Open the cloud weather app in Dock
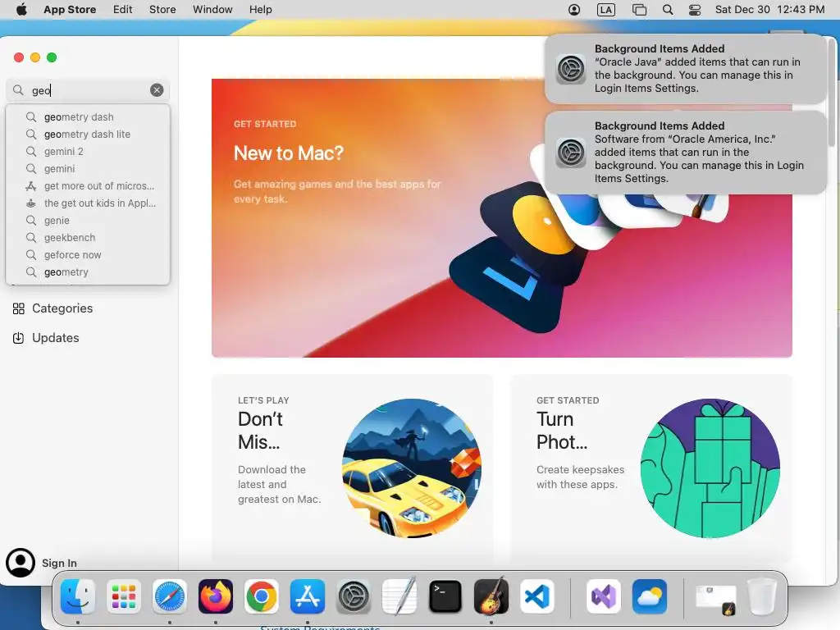Screen dimensions: 840x630 tap(650, 596)
